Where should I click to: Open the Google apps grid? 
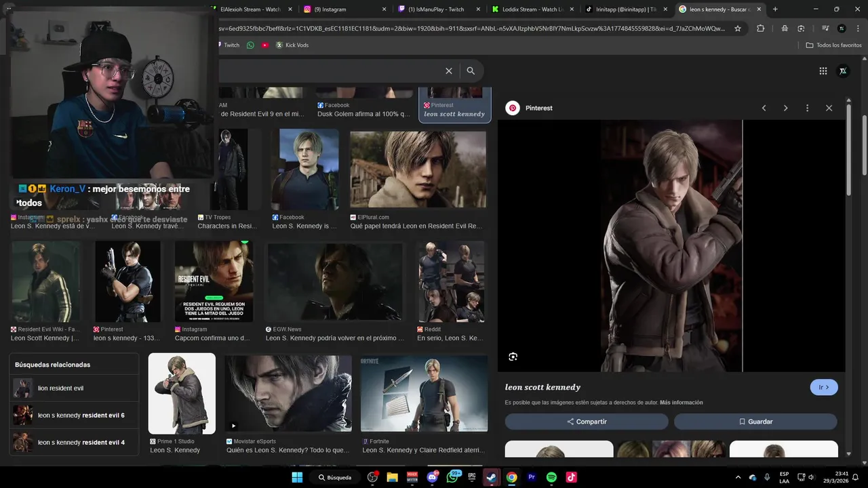click(x=823, y=71)
